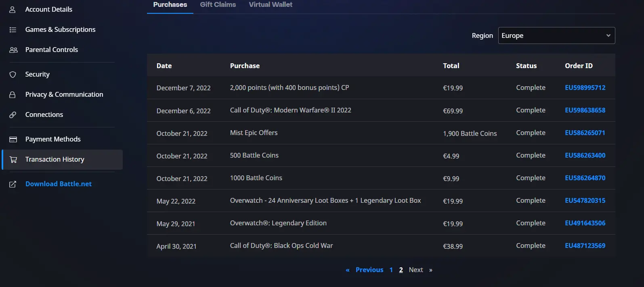
Task: Click the Transaction History cart icon
Action: 13,160
